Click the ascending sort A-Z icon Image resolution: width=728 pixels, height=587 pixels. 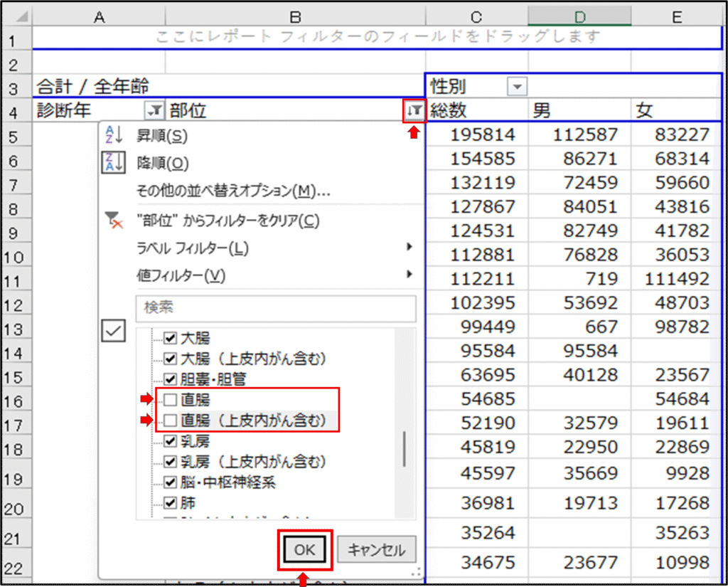[114, 135]
